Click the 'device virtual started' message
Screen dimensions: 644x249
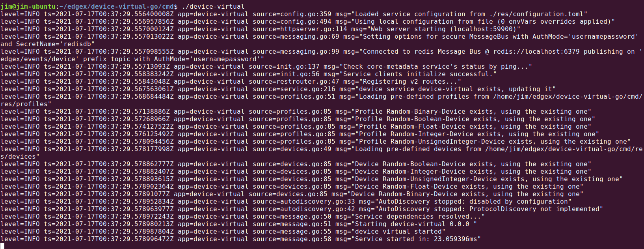click(398, 231)
